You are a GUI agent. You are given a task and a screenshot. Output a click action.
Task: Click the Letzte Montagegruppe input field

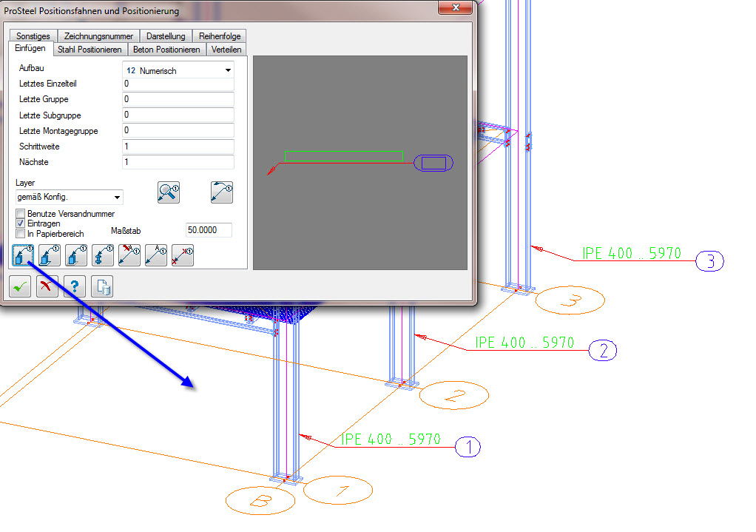[178, 130]
